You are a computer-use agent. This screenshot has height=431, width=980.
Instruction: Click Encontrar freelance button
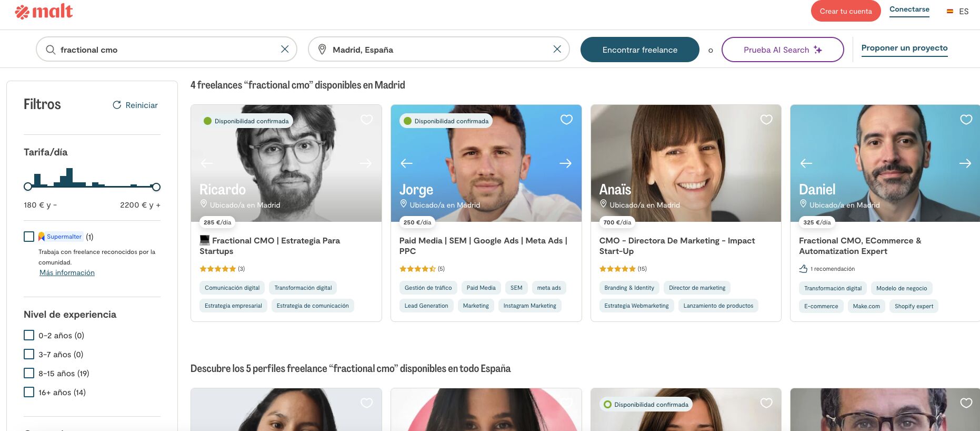click(640, 50)
